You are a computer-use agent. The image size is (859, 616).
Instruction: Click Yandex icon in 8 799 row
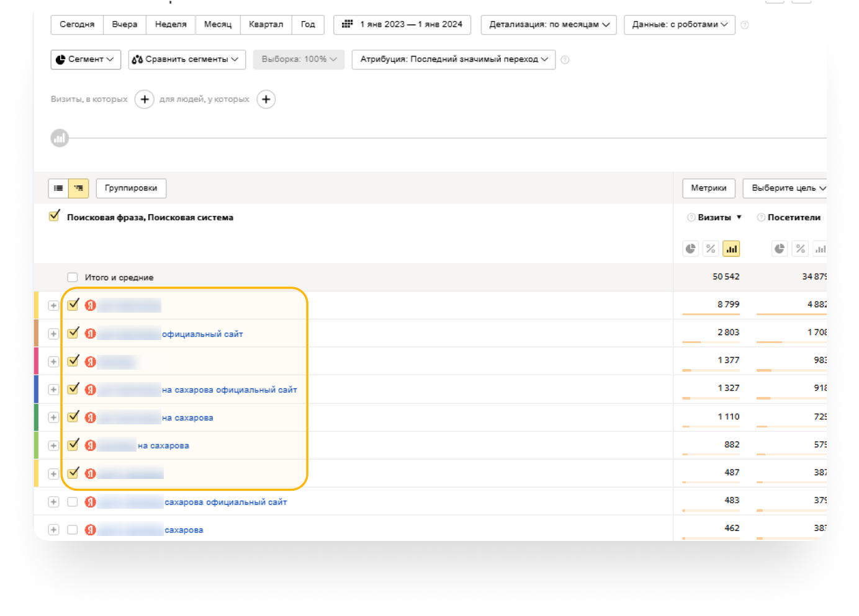(x=91, y=305)
